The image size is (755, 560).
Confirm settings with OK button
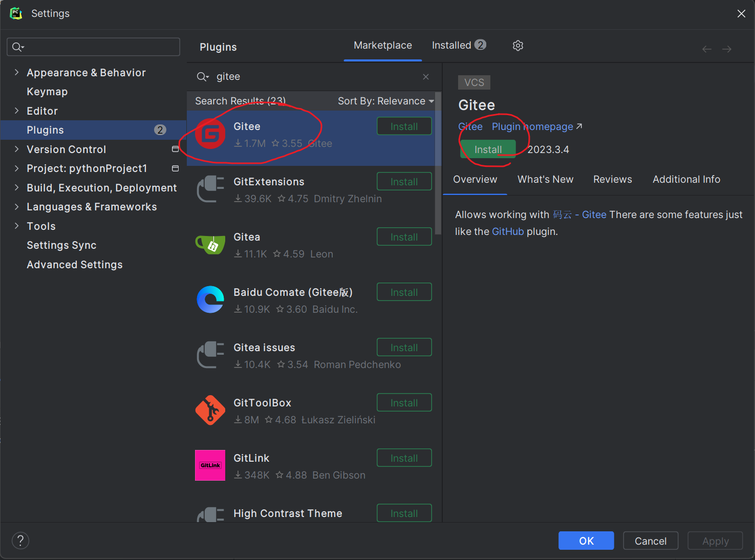coord(586,541)
